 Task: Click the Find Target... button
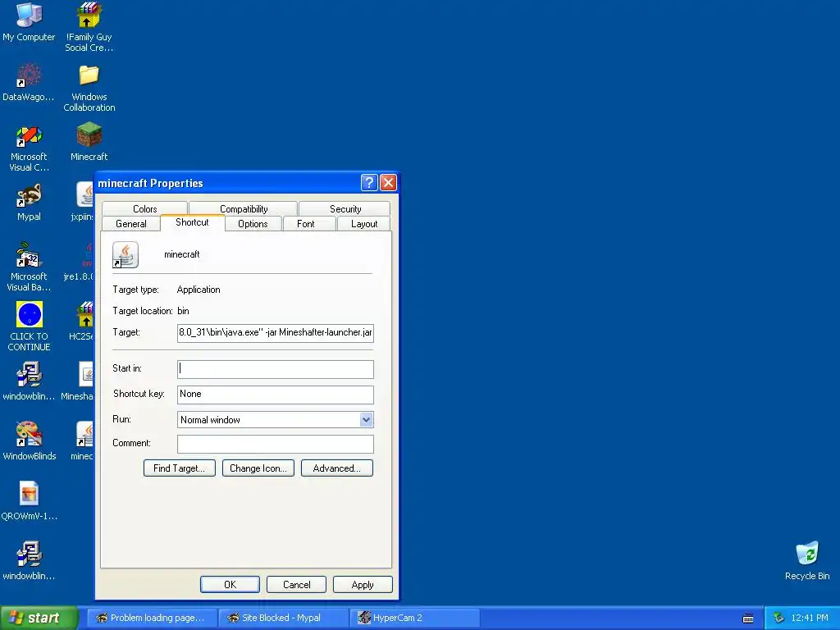point(180,468)
